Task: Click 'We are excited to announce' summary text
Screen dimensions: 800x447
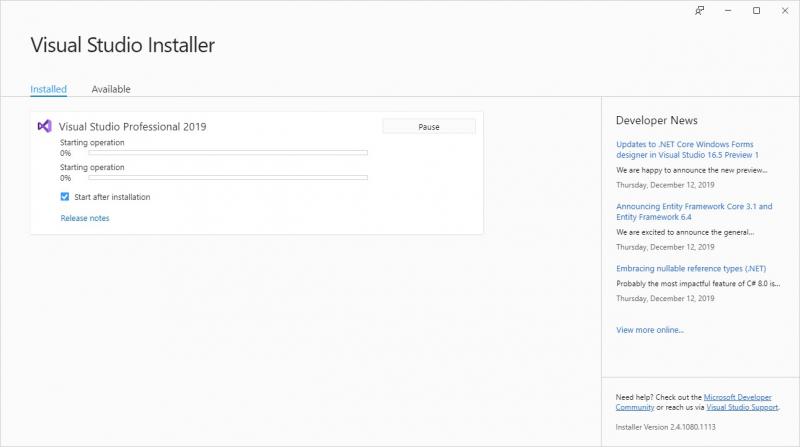Action: click(685, 232)
